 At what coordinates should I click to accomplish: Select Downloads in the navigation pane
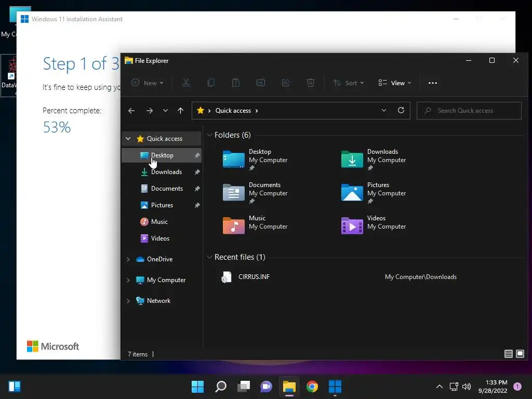point(162,171)
